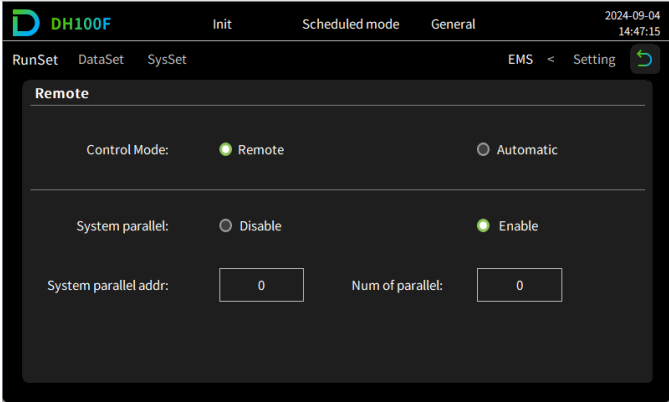The height and width of the screenshot is (402, 669).
Task: Go to the SysSet tab
Action: [167, 60]
